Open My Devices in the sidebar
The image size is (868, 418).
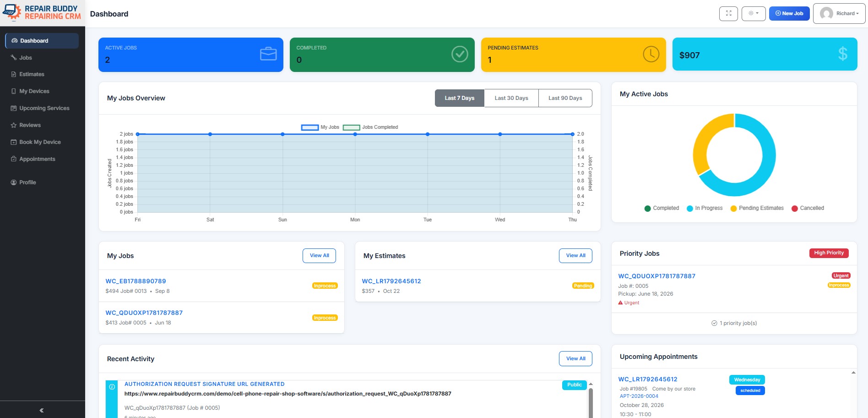[x=34, y=91]
